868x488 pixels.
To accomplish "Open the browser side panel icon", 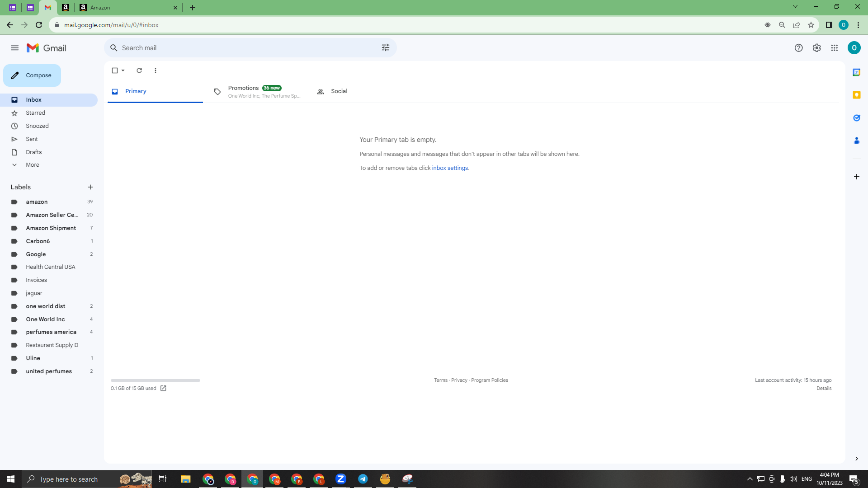I will pos(829,25).
